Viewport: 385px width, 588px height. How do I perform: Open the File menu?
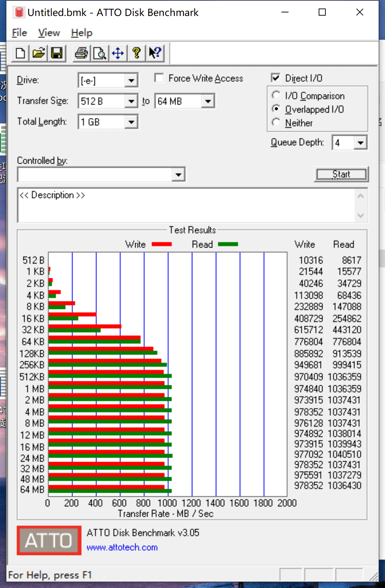coord(19,33)
